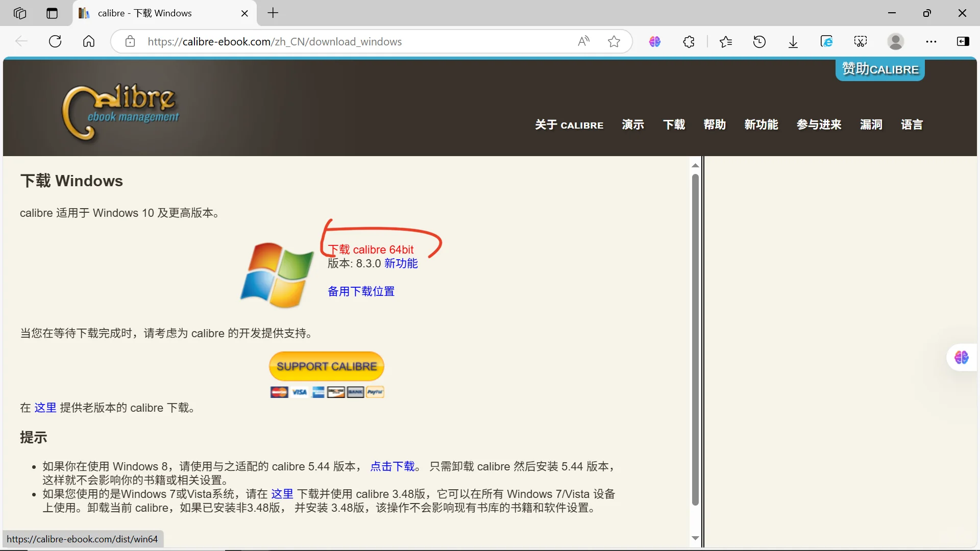Screen dimensions: 980x551
Task: Add this page to favorites
Action: pos(614,41)
